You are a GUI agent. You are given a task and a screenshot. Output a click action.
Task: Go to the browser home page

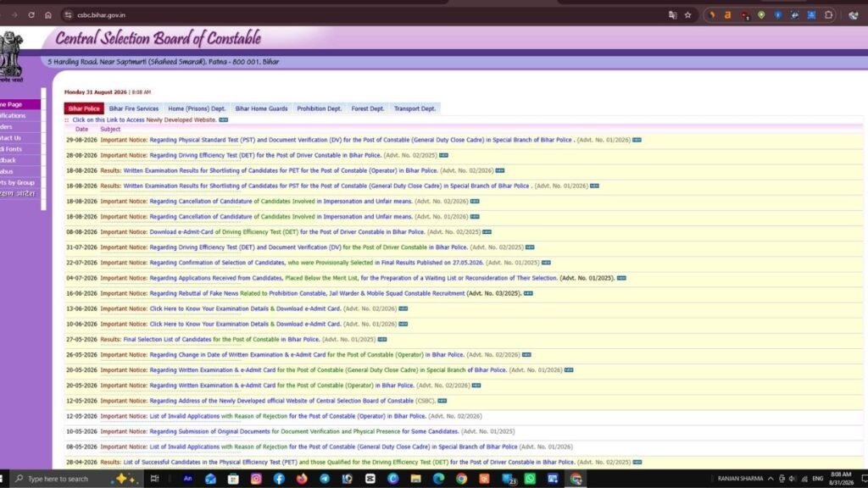pos(48,15)
